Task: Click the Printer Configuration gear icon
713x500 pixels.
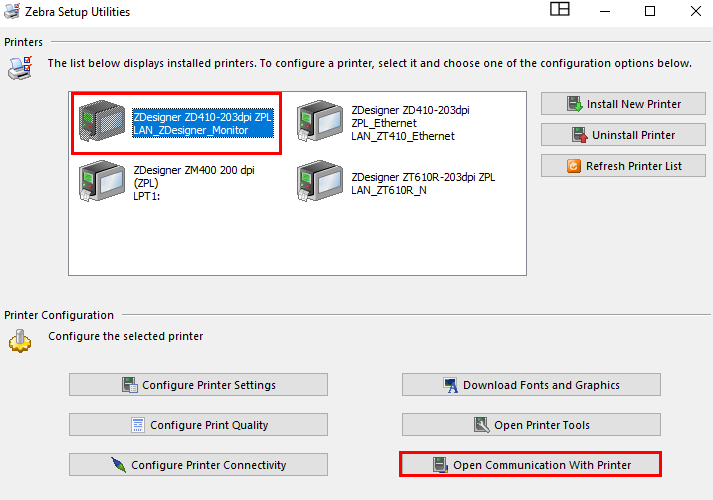Action: pyautogui.click(x=20, y=341)
